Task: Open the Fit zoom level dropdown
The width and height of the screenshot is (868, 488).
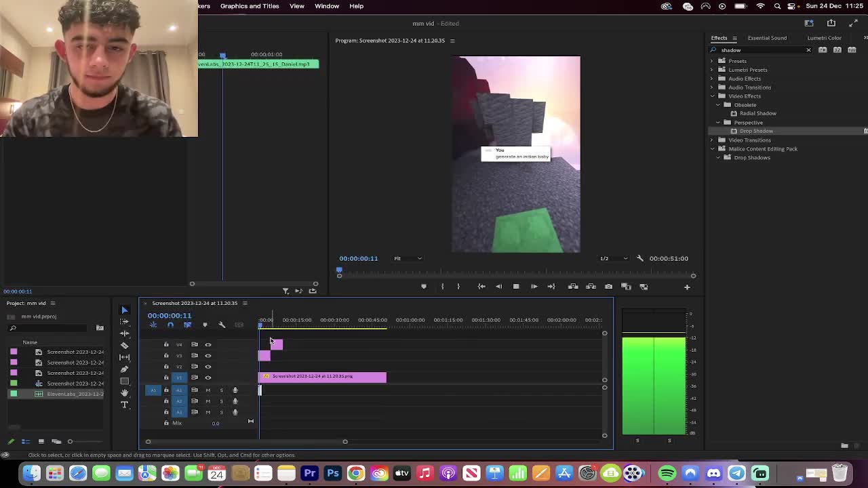Action: tap(408, 258)
